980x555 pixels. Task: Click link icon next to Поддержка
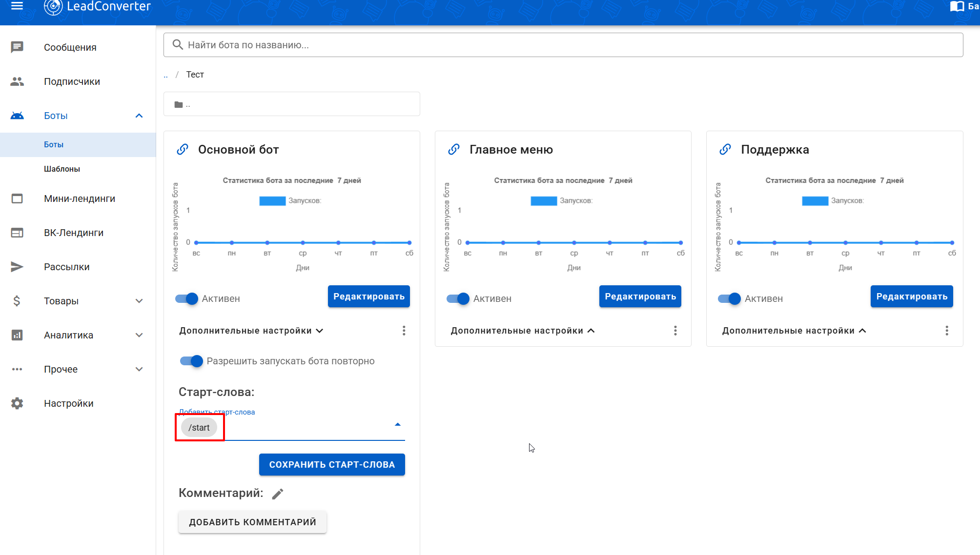[725, 149]
